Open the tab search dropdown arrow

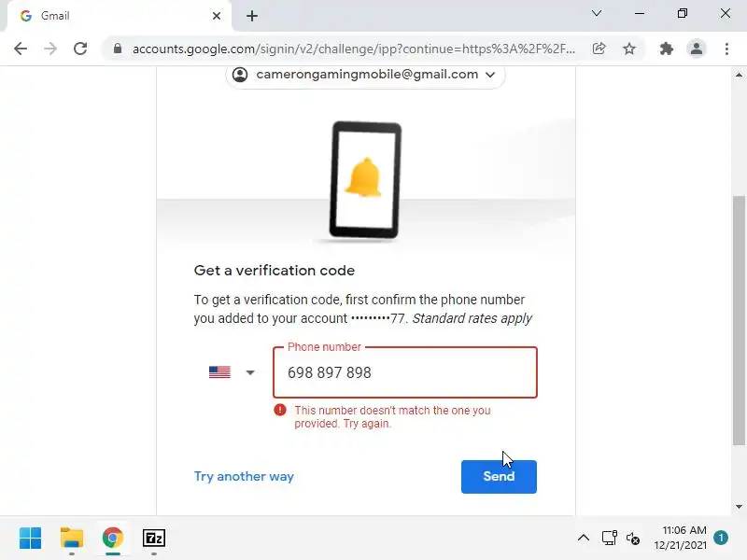597,13
